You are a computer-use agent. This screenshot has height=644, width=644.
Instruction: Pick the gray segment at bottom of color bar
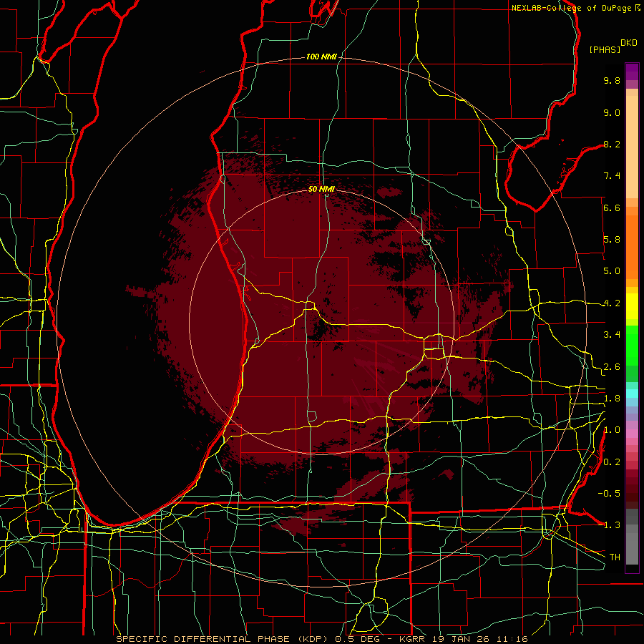pos(632,548)
